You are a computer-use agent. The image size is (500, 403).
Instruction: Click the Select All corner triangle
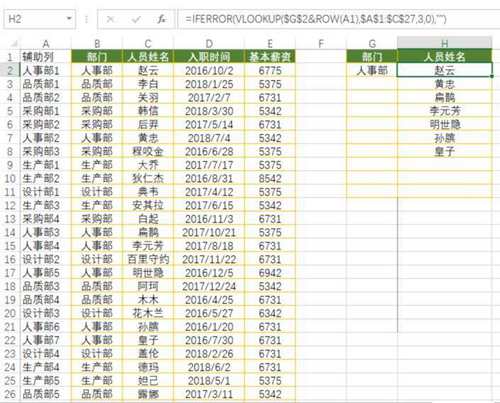(x=14, y=44)
